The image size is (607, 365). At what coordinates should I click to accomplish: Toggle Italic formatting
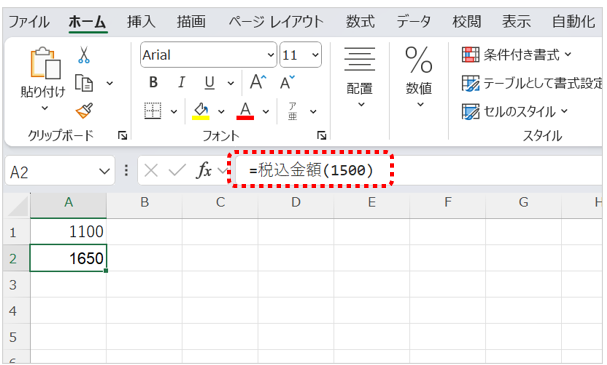tap(181, 82)
